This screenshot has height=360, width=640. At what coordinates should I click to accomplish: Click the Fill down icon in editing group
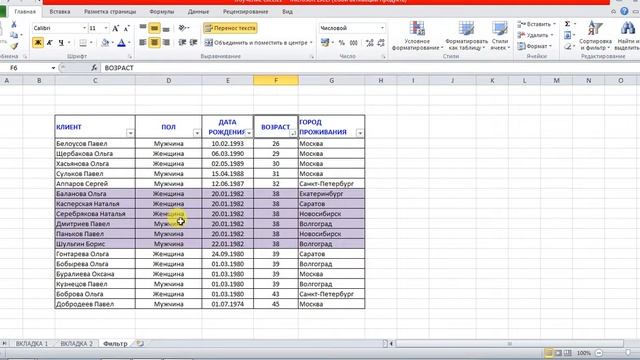(567, 36)
